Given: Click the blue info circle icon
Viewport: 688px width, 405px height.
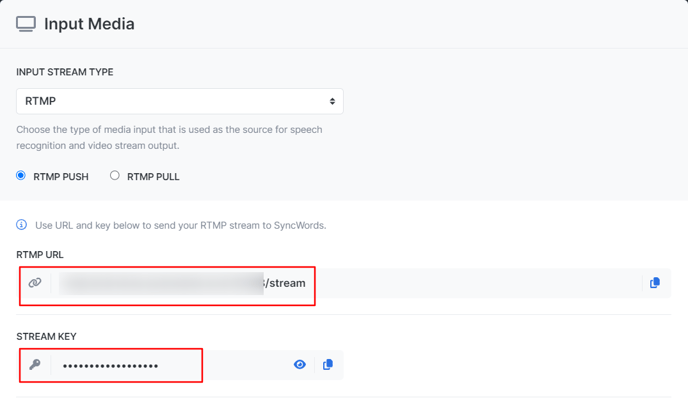Looking at the screenshot, I should [22, 225].
